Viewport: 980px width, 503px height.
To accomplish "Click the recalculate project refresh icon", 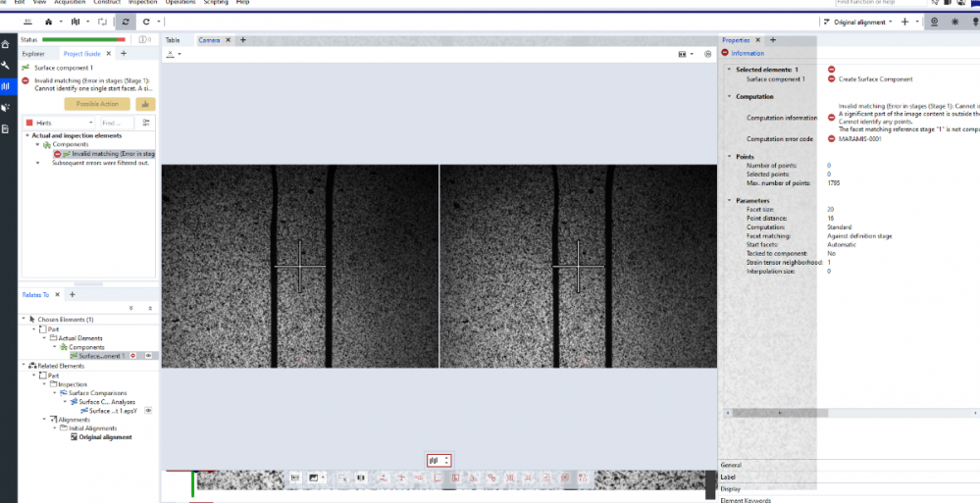I will click(x=126, y=22).
